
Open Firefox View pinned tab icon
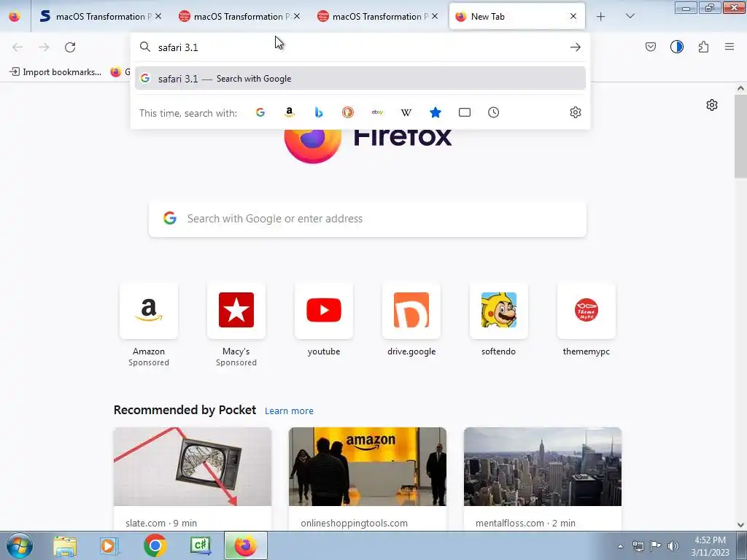coord(15,16)
